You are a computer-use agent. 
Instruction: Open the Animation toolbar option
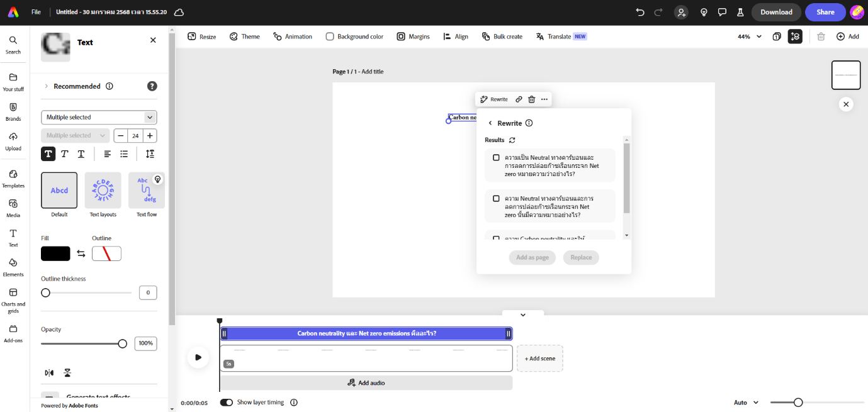pos(293,36)
